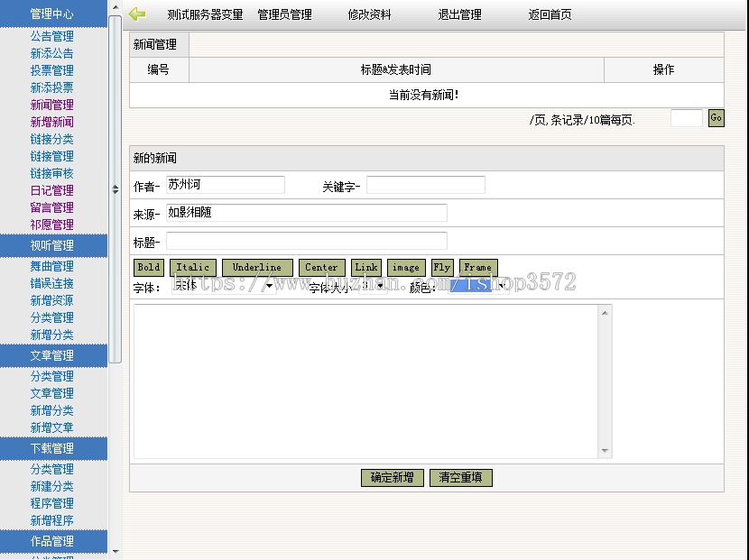Viewport: 749px width, 560px height.
Task: Reset the form with 清空重填
Action: point(460,477)
